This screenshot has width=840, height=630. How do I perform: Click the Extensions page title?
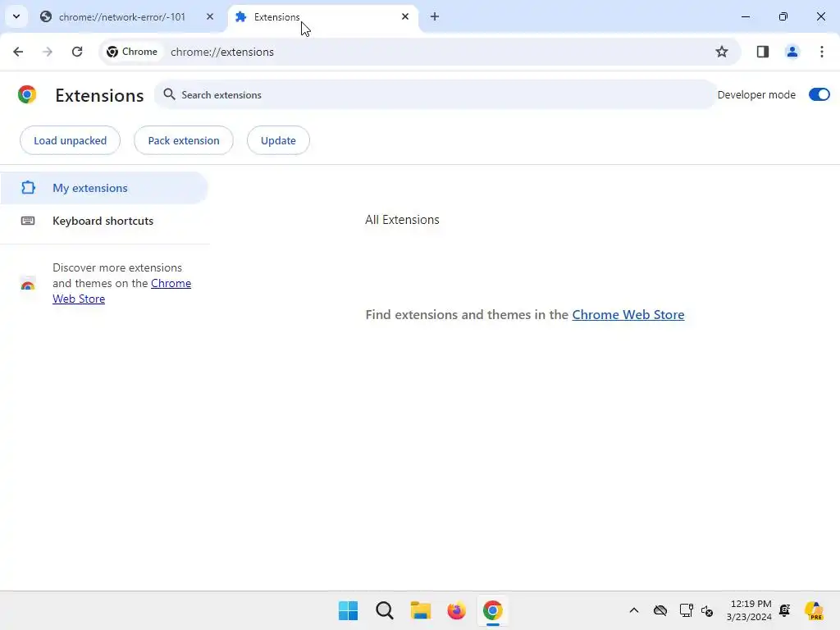(x=99, y=95)
